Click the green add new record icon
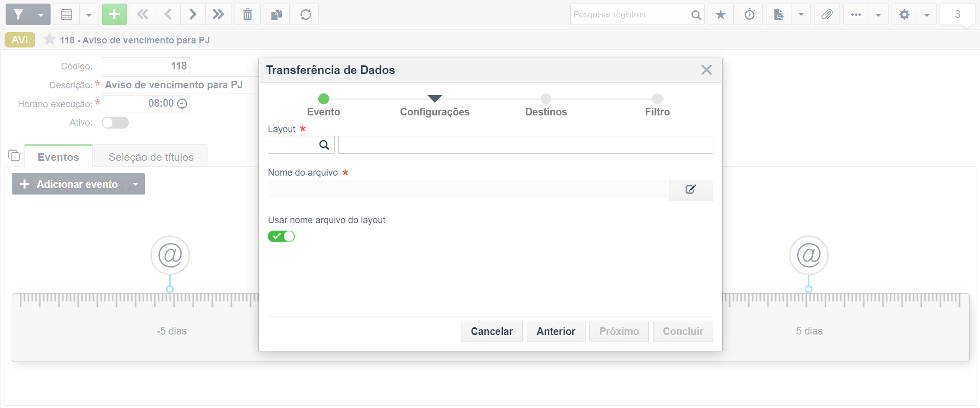This screenshot has height=408, width=980. tap(114, 14)
